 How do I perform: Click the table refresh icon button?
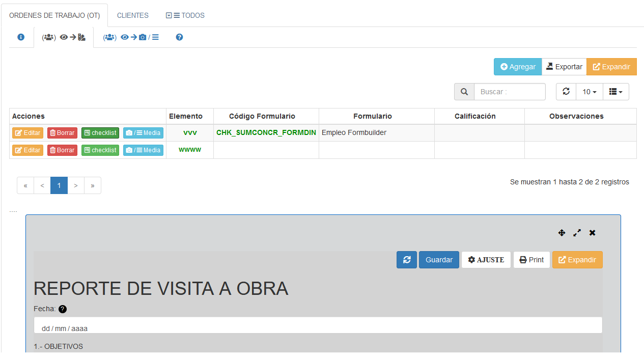coord(566,92)
